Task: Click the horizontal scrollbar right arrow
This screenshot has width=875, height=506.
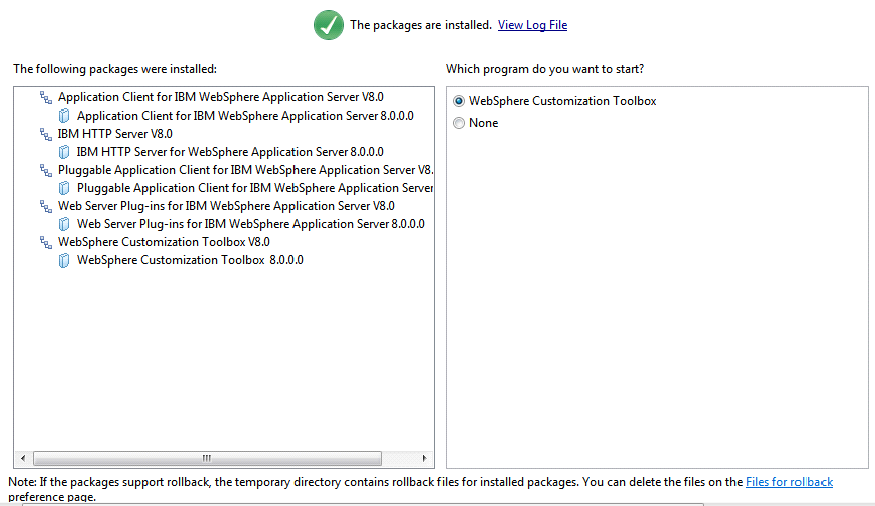Action: point(424,459)
